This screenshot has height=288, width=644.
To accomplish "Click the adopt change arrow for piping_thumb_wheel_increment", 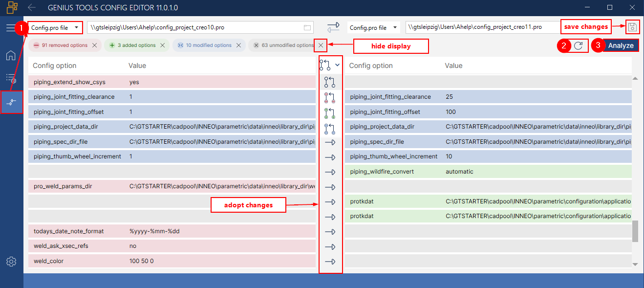I will (x=331, y=157).
